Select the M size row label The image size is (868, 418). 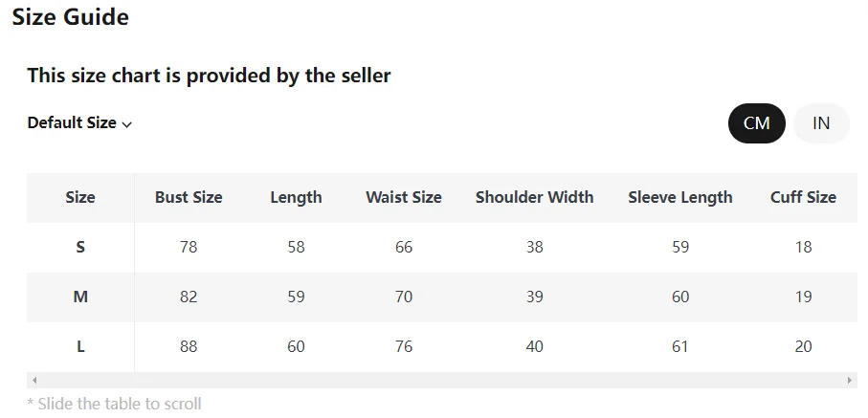point(80,297)
